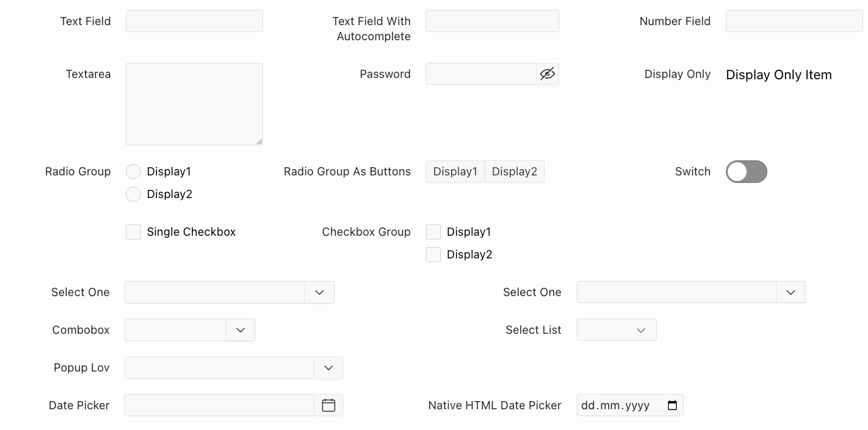
Task: Expand the Combobox dropdown arrow
Action: pos(240,330)
